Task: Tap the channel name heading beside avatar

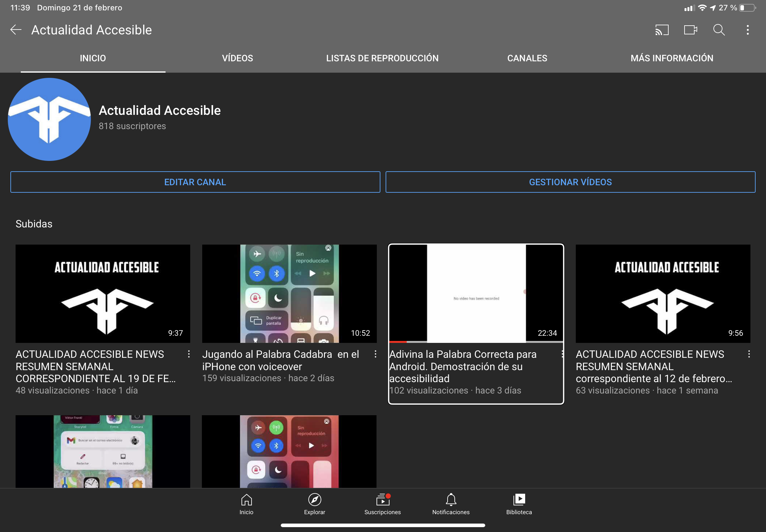Action: click(x=160, y=110)
